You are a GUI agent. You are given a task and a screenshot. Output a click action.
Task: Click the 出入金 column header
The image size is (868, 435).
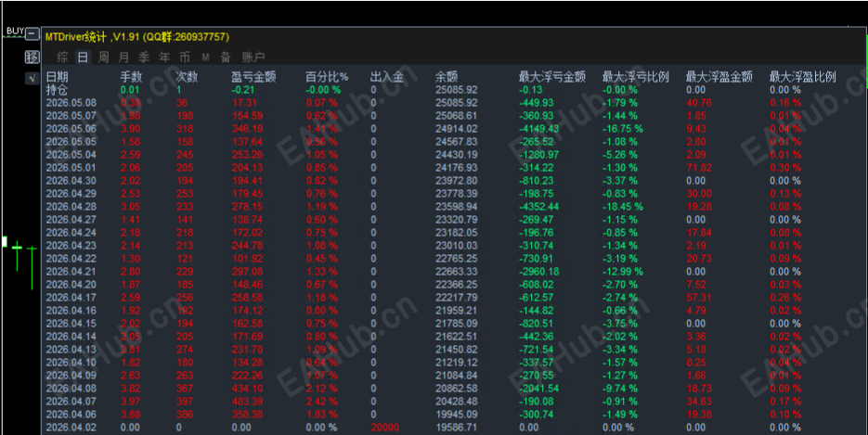pos(387,77)
